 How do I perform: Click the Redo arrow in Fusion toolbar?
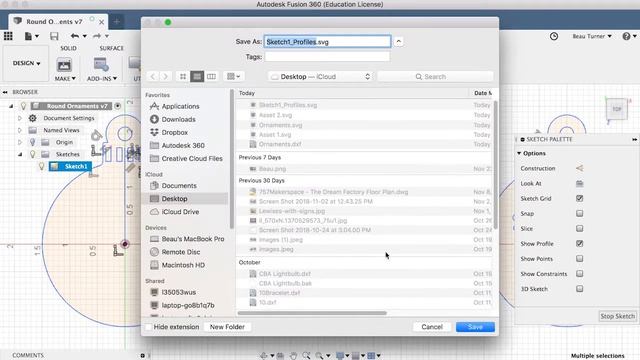click(97, 36)
